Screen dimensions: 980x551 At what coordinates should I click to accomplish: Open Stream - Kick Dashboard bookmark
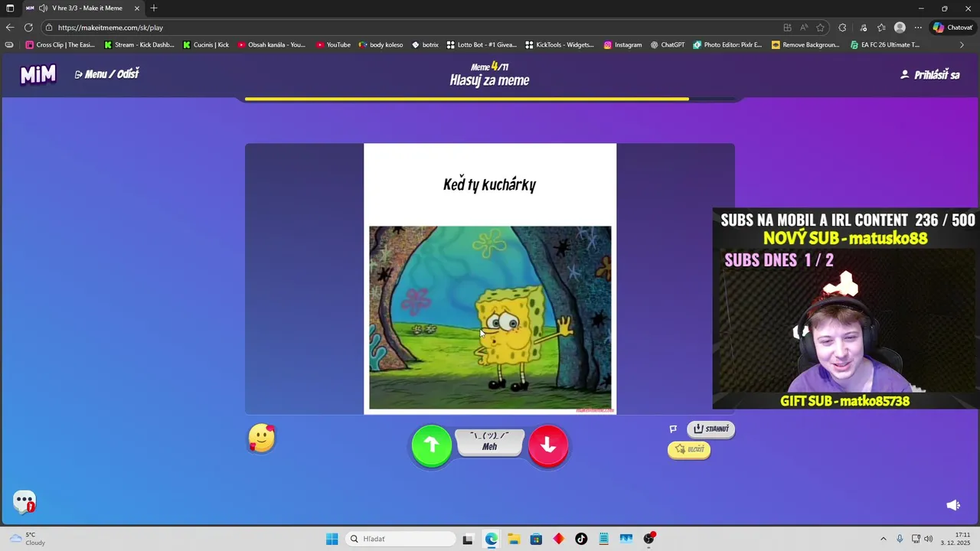pos(139,45)
